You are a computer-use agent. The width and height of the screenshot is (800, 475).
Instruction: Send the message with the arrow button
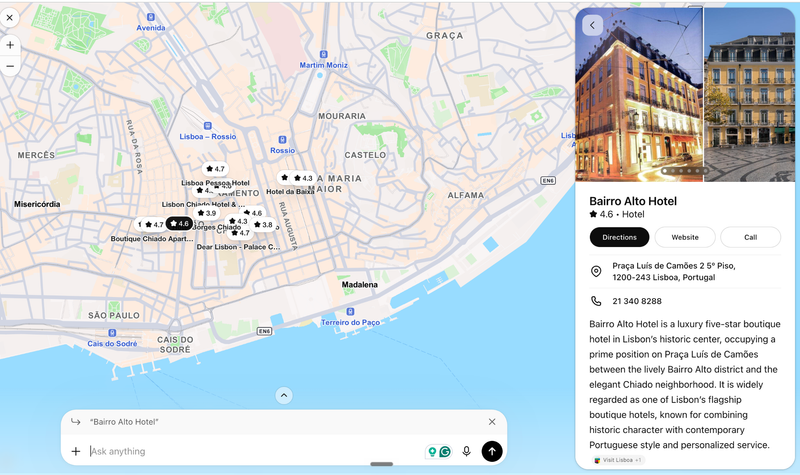click(492, 451)
